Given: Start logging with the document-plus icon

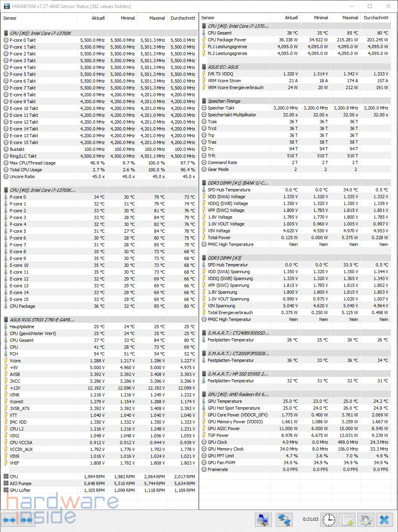Looking at the screenshot, I should pyautogui.click(x=348, y=520).
